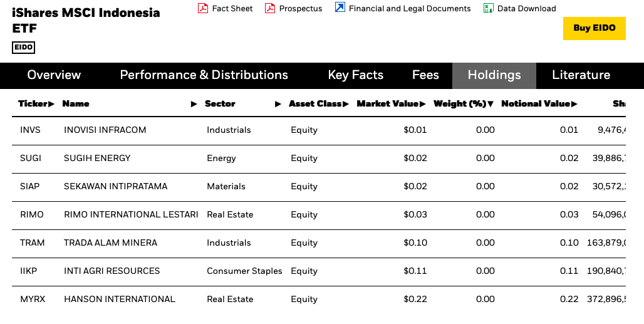Sort by Sector column arrow
Image resolution: width=644 pixels, height=324 pixels.
[278, 104]
